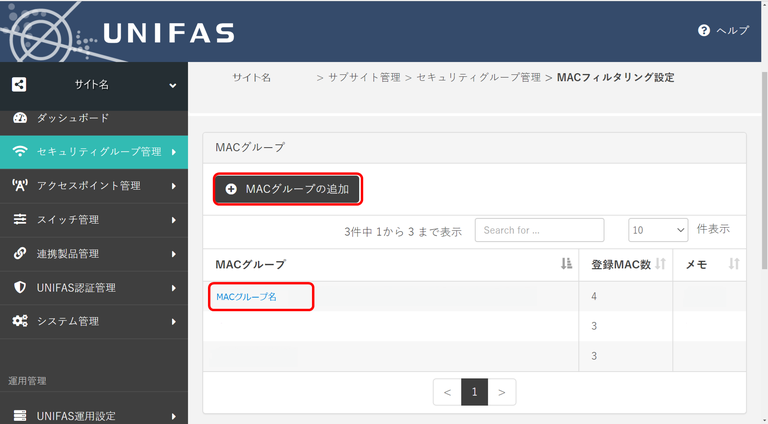Screen dimensions: 768x424
Task: Go to the previous page arrow
Action: click(x=447, y=392)
